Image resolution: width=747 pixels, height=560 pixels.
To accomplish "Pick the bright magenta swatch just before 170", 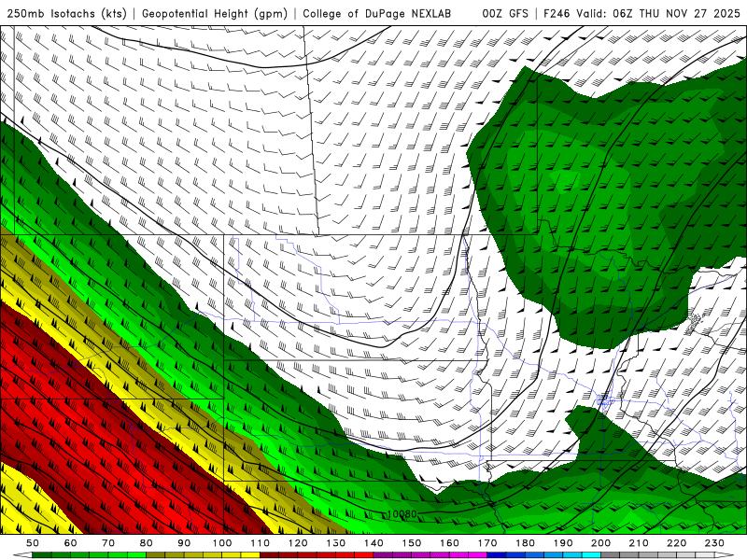I will (x=477, y=554).
